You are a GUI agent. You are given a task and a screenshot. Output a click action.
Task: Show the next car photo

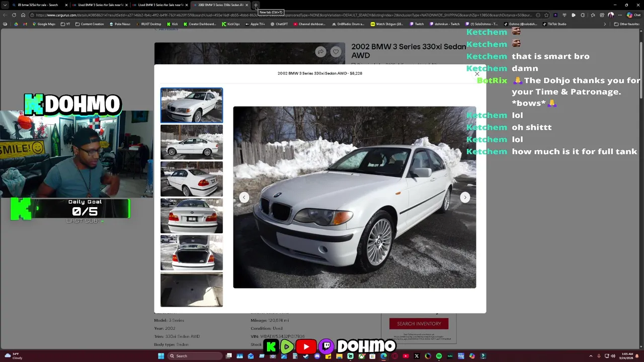click(465, 197)
